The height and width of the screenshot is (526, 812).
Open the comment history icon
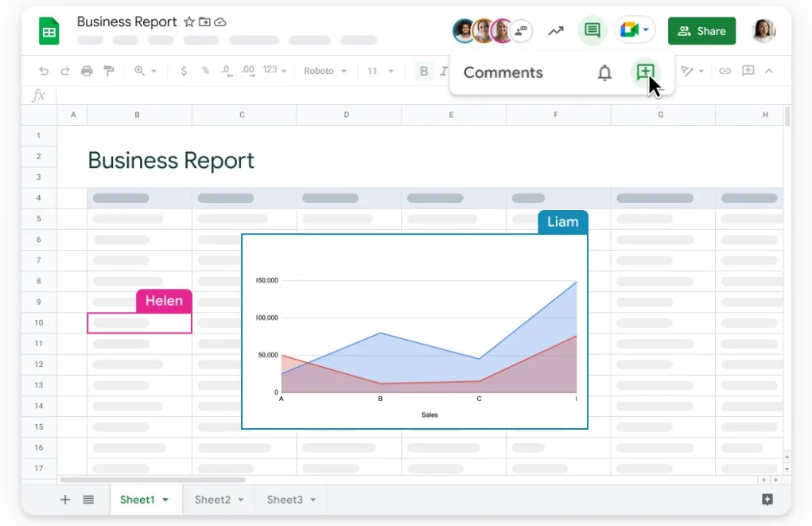(x=592, y=31)
